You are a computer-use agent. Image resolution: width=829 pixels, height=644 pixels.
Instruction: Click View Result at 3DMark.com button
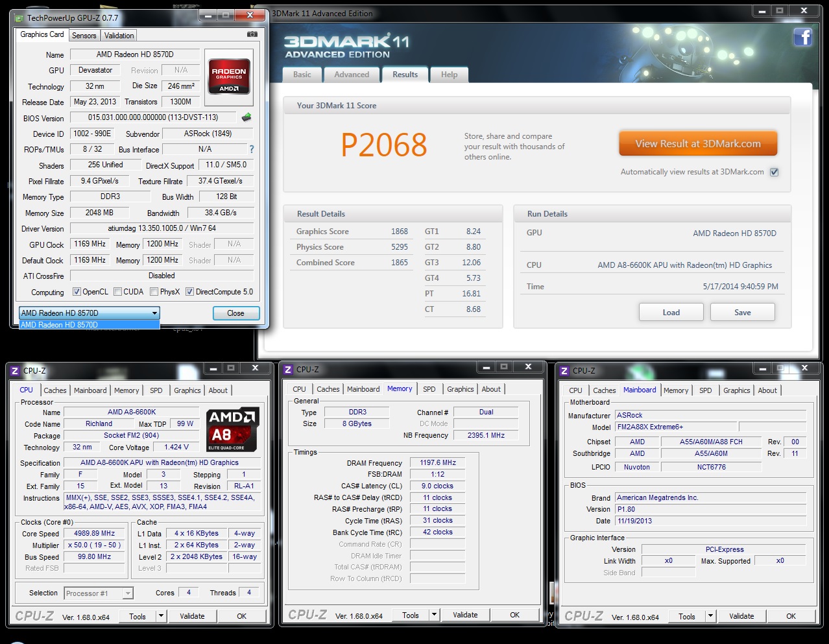click(x=698, y=144)
